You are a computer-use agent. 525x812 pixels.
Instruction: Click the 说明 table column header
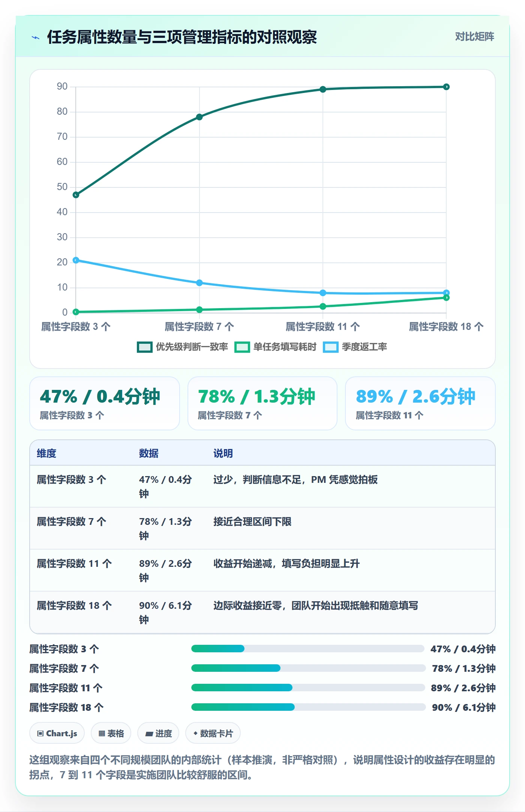[223, 453]
